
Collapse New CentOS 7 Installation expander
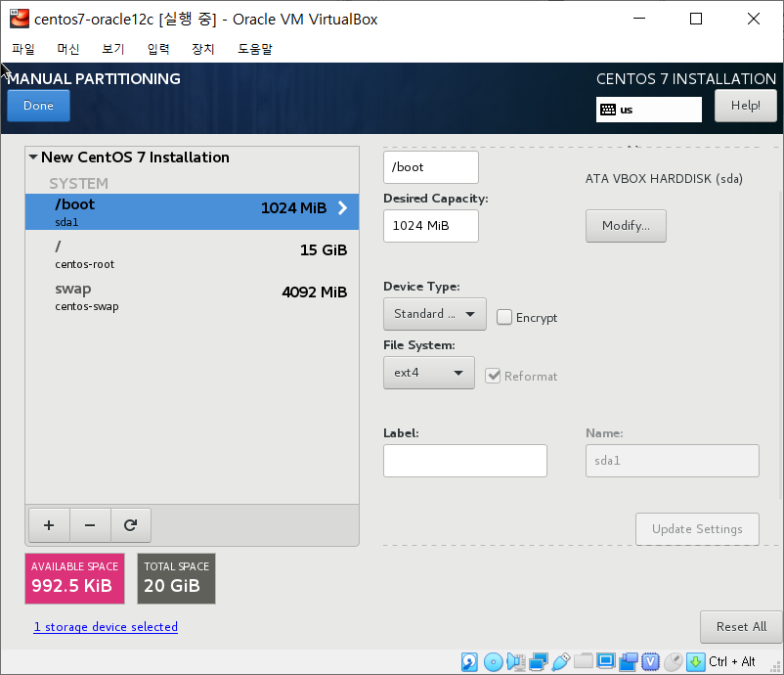pyautogui.click(x=33, y=157)
